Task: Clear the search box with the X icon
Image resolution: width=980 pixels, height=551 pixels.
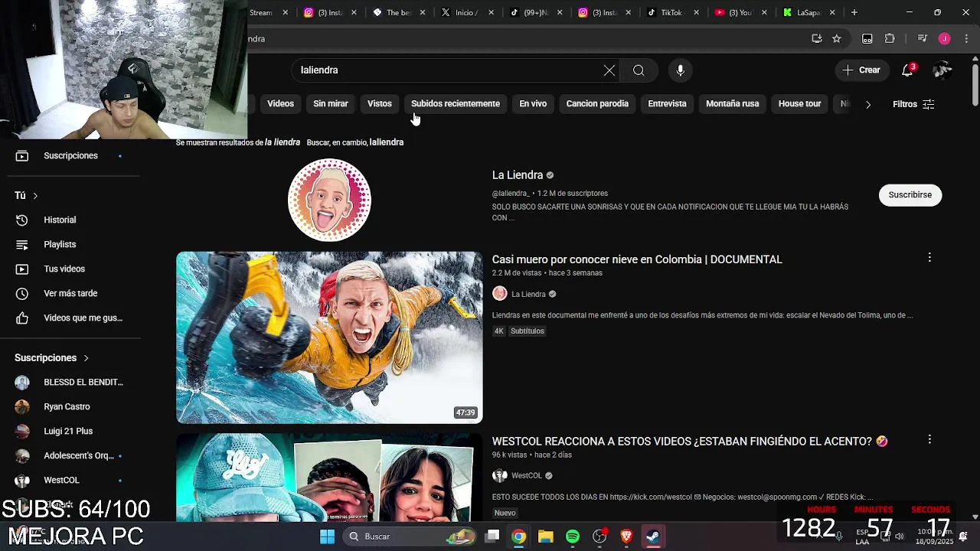Action: click(609, 70)
